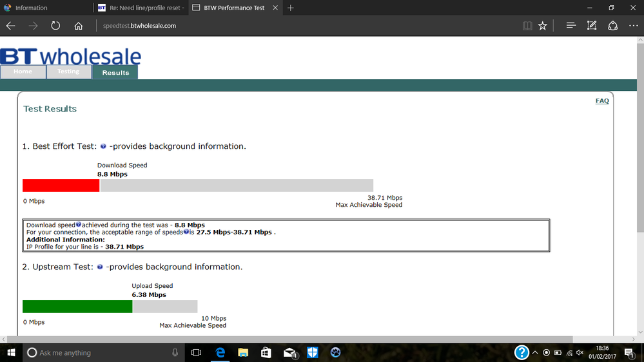The width and height of the screenshot is (644, 362).
Task: Switch to Re: Need line/profile reset tab
Action: coord(141,8)
